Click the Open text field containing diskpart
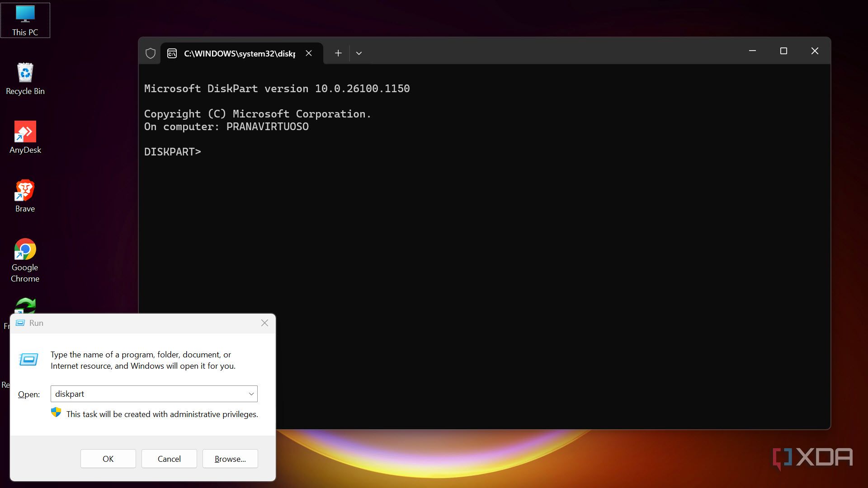Image resolution: width=868 pixels, height=488 pixels. (x=149, y=394)
